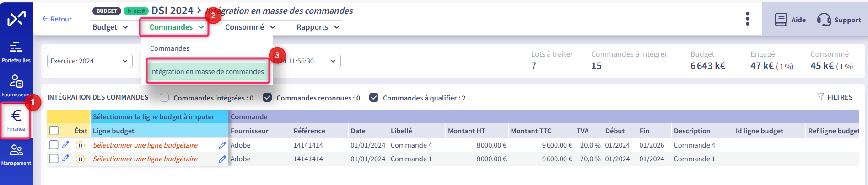
Task: Open the Fournisseurs sidebar section
Action: 16,86
